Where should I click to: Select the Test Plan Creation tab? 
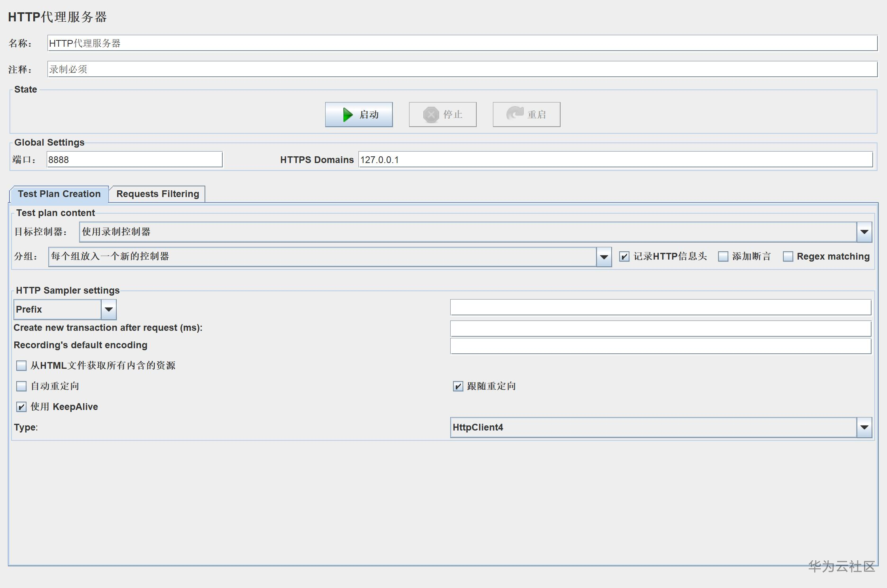coord(59,194)
